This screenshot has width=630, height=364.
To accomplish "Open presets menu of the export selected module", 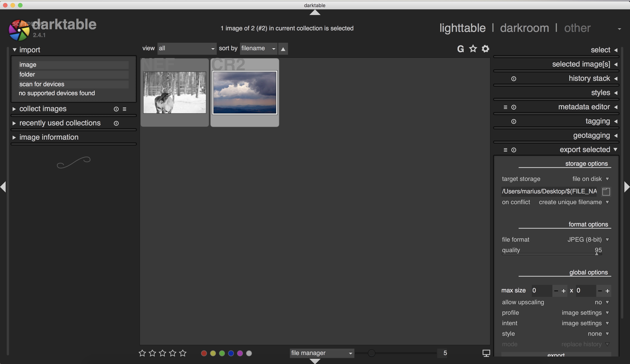I will (x=505, y=150).
